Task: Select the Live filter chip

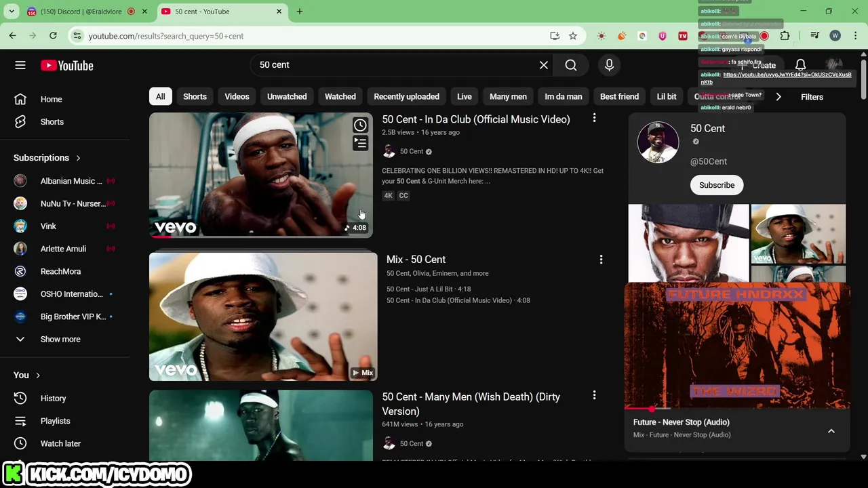Action: pos(464,96)
